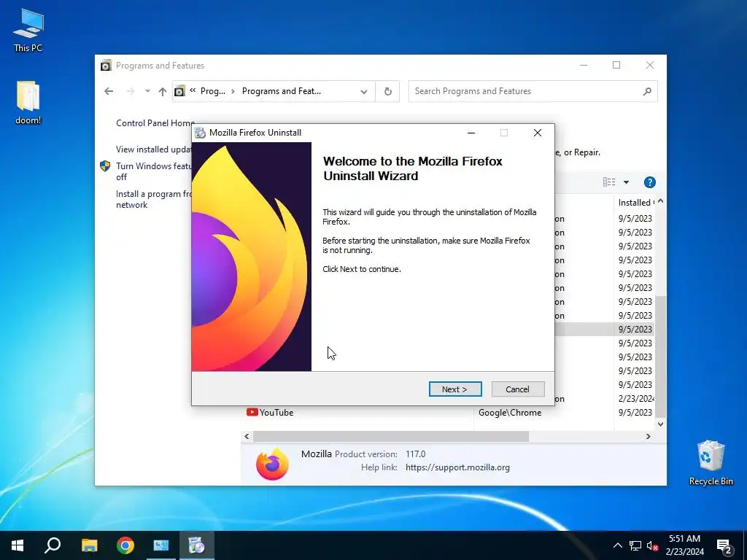Go up one level in Programs and Features
The image size is (747, 560).
163,91
